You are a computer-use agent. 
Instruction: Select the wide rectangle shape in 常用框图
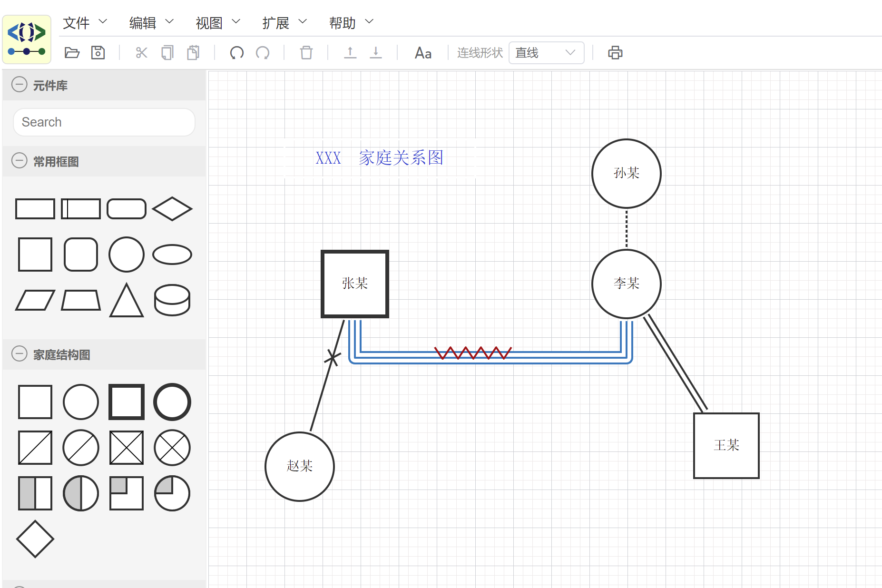tap(35, 209)
